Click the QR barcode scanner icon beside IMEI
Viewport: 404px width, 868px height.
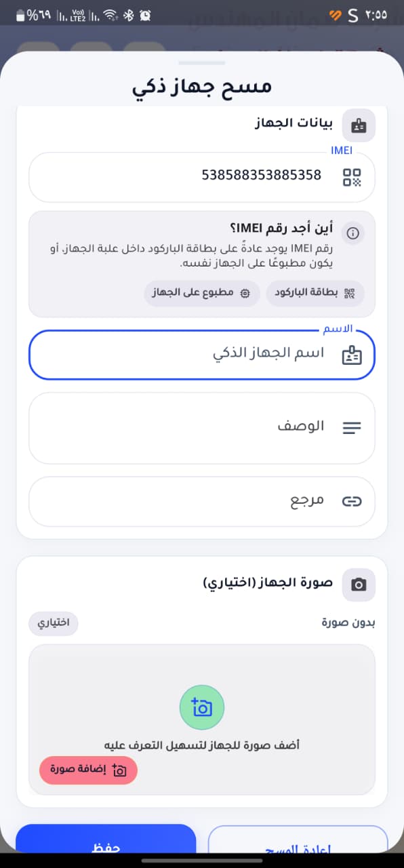[353, 177]
